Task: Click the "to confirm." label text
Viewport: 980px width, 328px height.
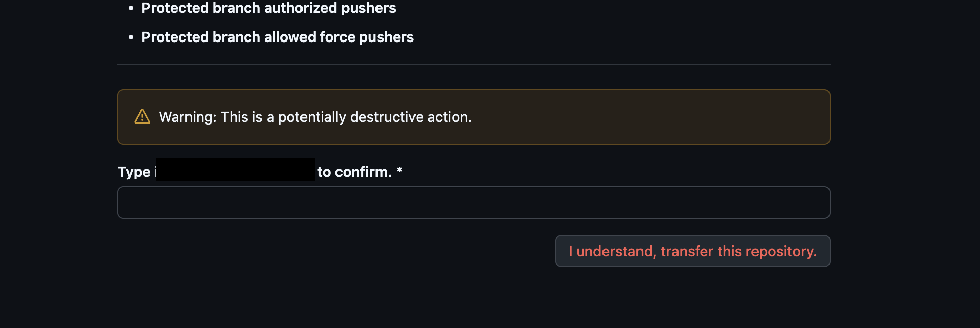Action: [x=354, y=172]
